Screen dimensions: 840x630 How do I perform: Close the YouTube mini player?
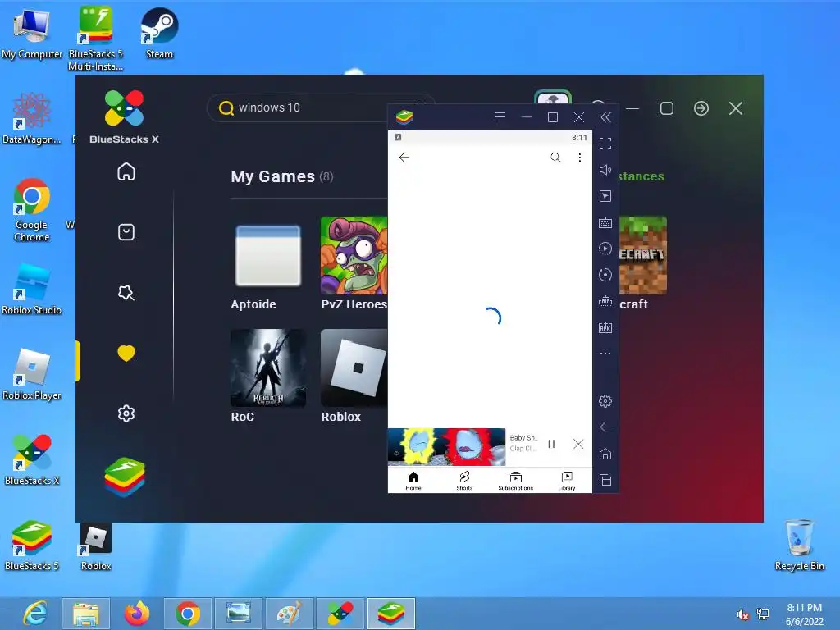click(x=578, y=444)
